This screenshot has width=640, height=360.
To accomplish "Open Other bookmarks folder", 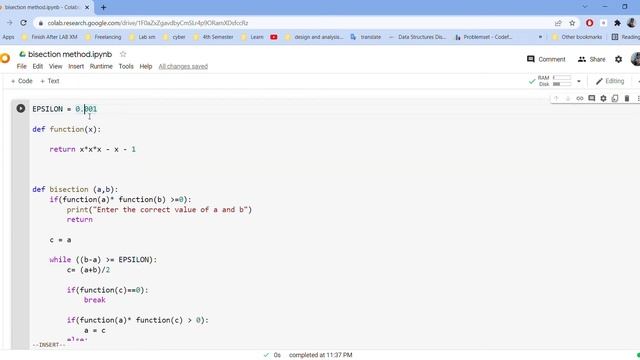I will tap(577, 37).
